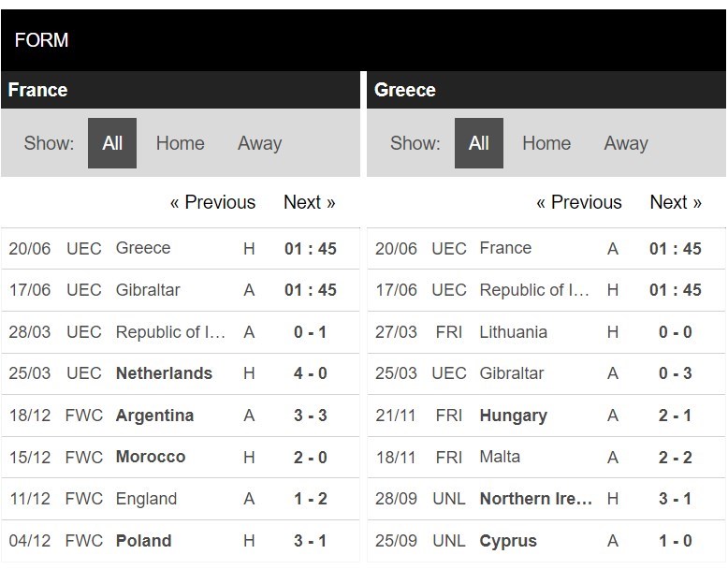
Task: Open Poland 3 - 1 match result
Action: [x=310, y=541]
